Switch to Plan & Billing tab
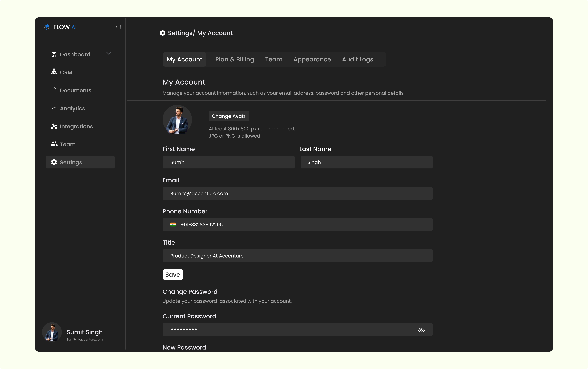Viewport: 588px width, 369px height. coord(235,59)
